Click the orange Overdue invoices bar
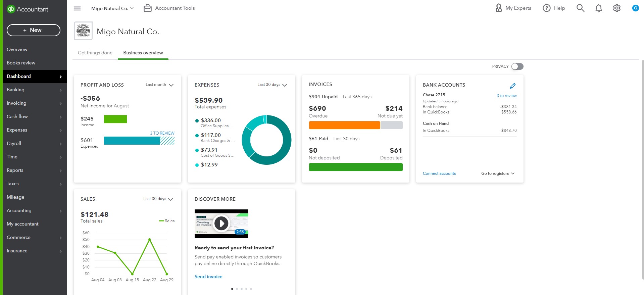Image resolution: width=644 pixels, height=295 pixels. (344, 125)
